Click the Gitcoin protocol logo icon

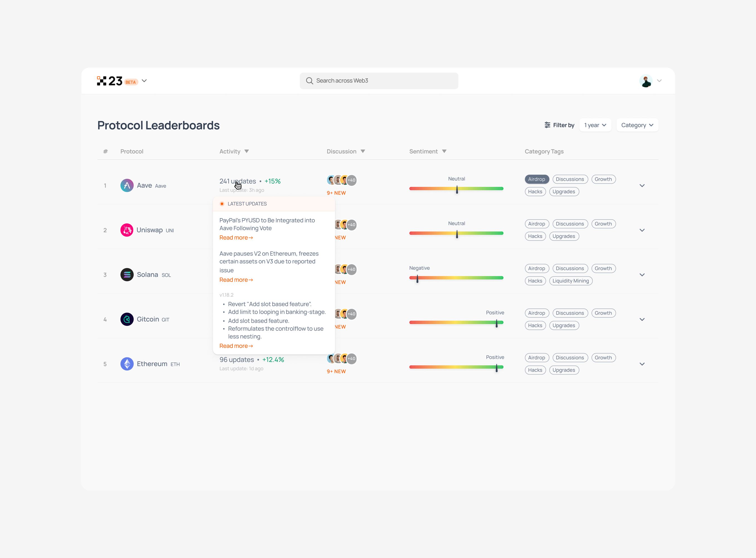[127, 319]
